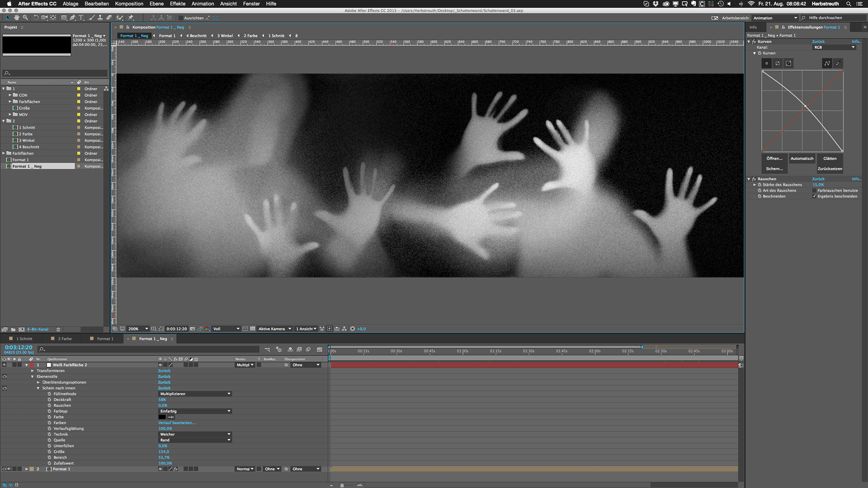Open the Ebene menu

[x=156, y=4]
